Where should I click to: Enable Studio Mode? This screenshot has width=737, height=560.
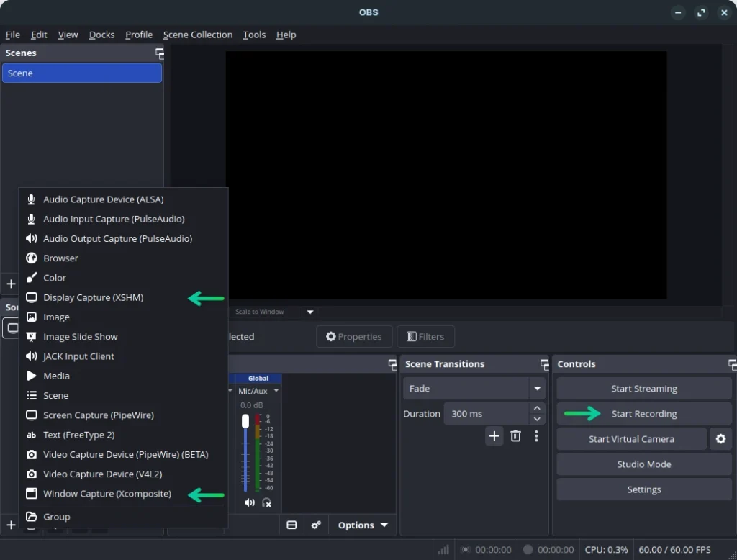644,464
